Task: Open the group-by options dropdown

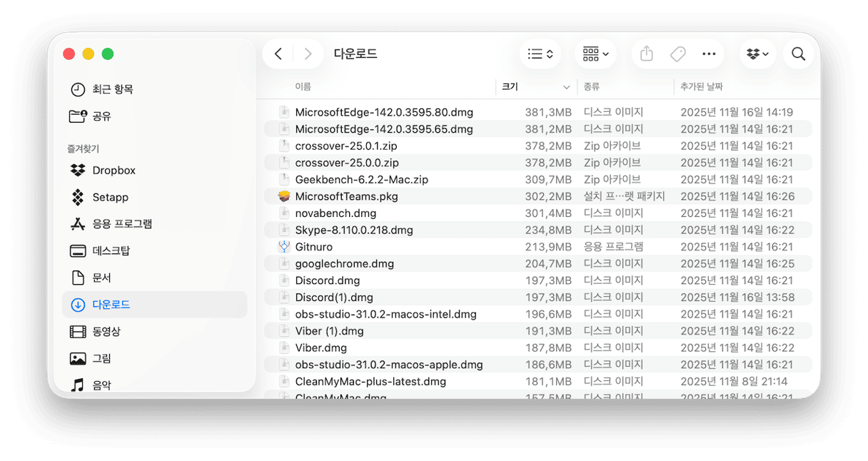Action: (x=595, y=54)
